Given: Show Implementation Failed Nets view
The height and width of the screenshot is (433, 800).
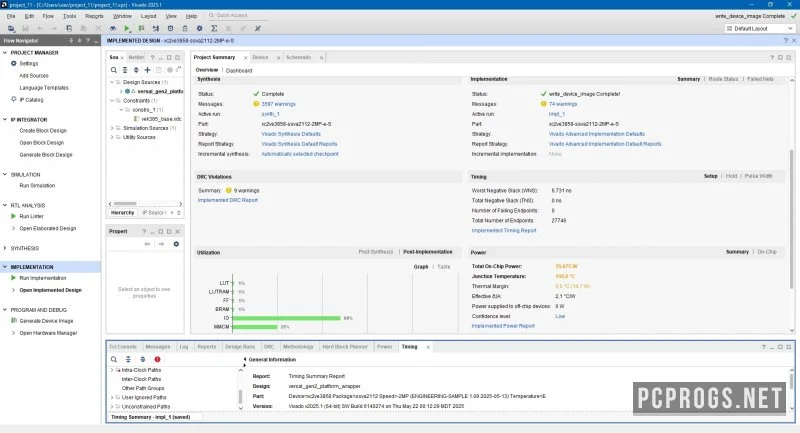Looking at the screenshot, I should pos(760,79).
